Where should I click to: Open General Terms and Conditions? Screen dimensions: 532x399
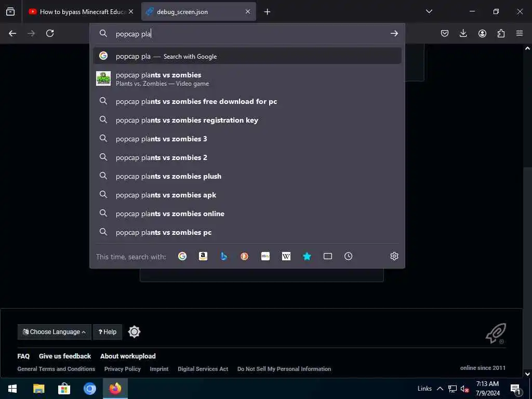point(56,369)
